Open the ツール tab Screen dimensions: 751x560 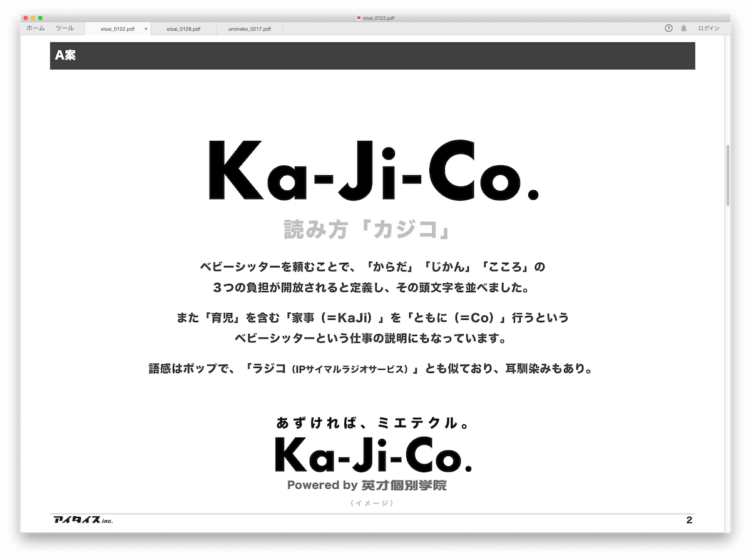[64, 28]
